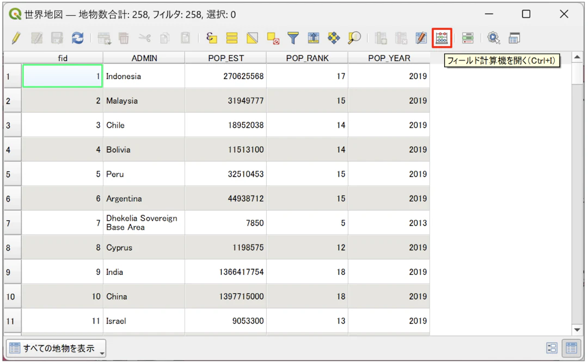Screen dimensions: 588x364
Task: Switch to form view
Action: (552, 348)
